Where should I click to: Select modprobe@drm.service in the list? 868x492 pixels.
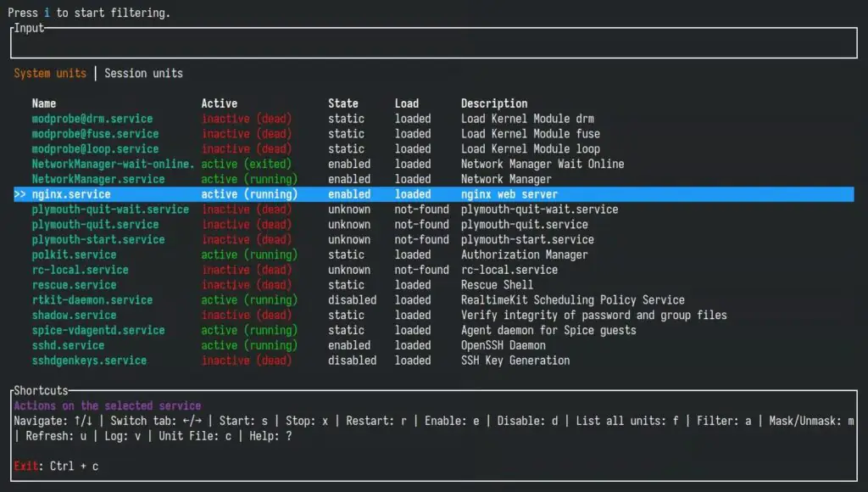(x=92, y=119)
